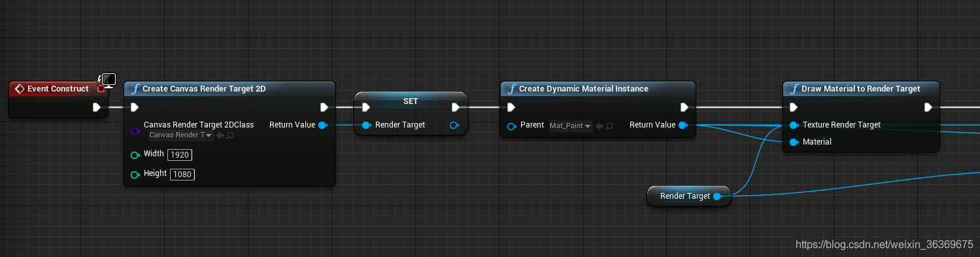Click the Material input pin
Viewport: 980px width, 257px height.
[794, 142]
